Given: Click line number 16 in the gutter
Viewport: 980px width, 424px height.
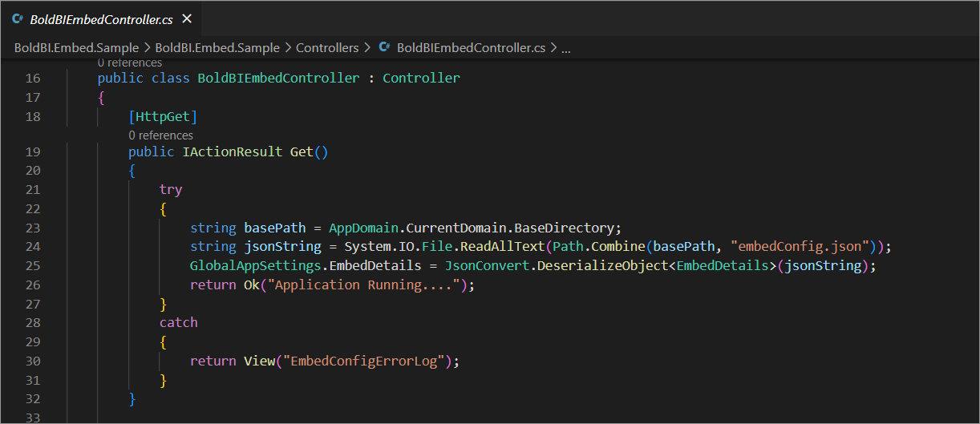Looking at the screenshot, I should point(33,79).
